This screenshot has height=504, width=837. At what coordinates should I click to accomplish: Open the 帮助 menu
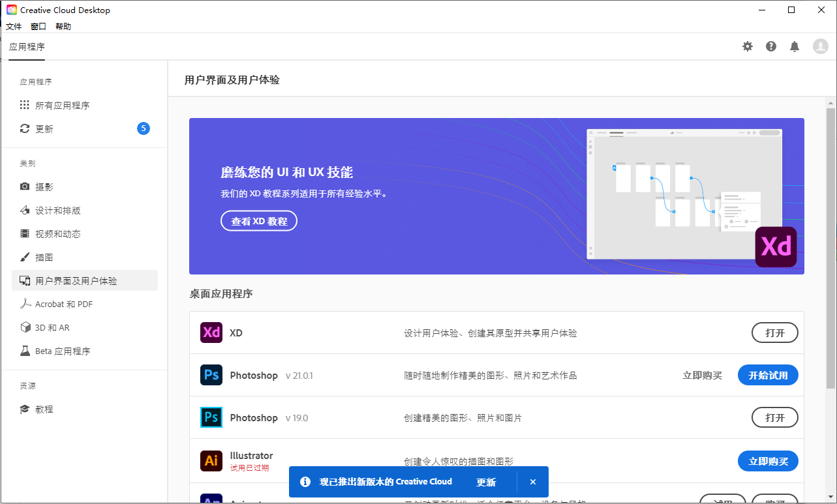(63, 27)
